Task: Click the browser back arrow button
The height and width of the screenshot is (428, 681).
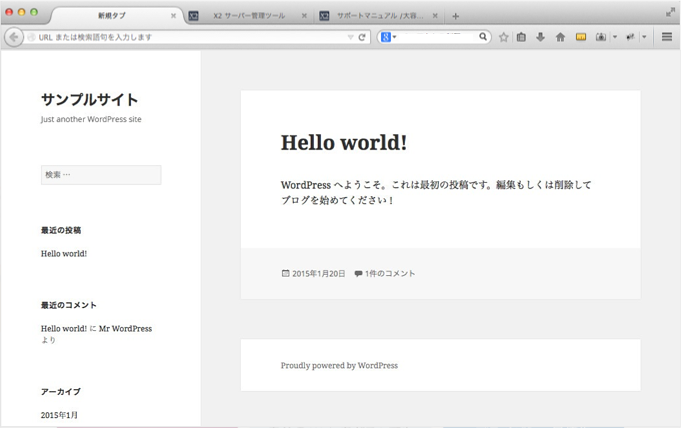Action: point(14,37)
